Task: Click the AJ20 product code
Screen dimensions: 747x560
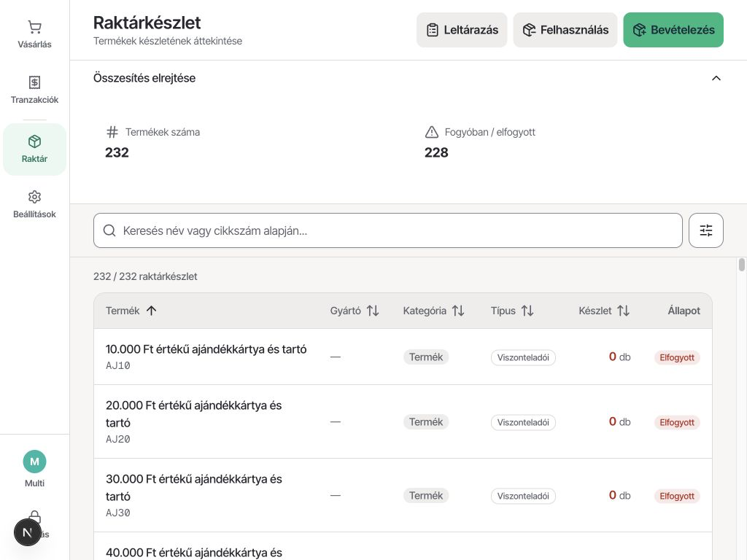Action: (117, 439)
